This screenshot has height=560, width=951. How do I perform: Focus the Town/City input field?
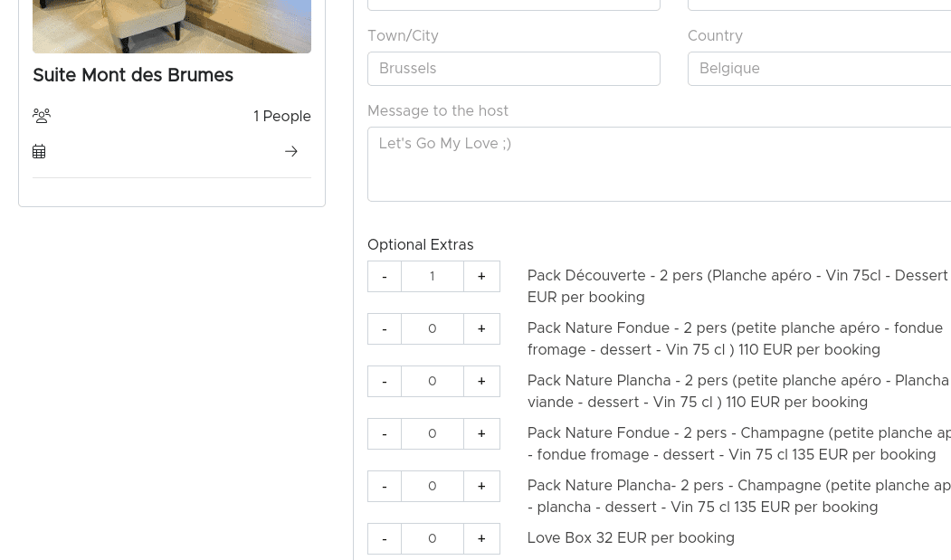[514, 69]
